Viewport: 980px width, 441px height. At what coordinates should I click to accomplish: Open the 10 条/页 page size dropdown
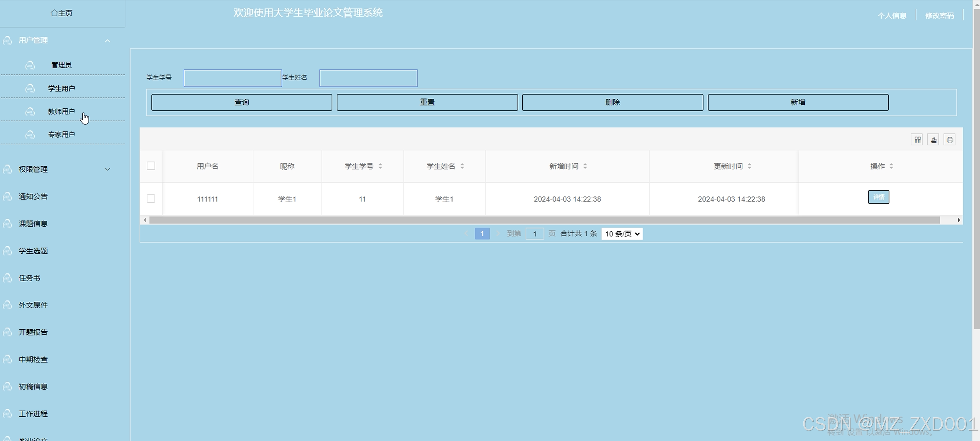tap(622, 234)
